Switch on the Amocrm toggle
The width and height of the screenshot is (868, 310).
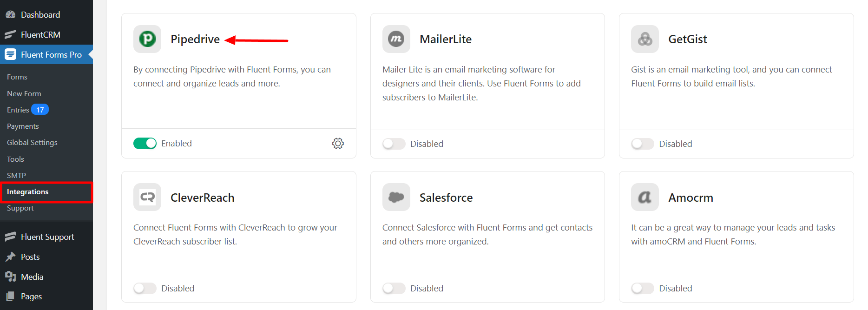[642, 289]
